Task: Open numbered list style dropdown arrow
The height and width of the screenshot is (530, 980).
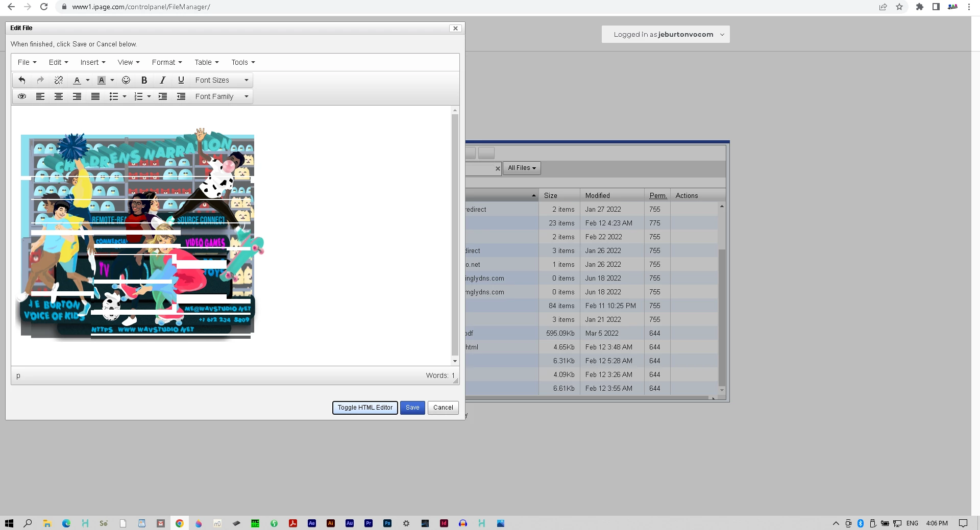Action: (149, 96)
